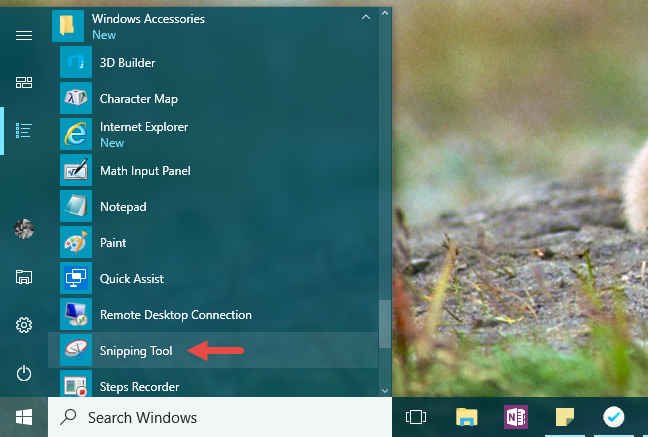Click the search magnifier icon
The height and width of the screenshot is (437, 648).
click(68, 417)
